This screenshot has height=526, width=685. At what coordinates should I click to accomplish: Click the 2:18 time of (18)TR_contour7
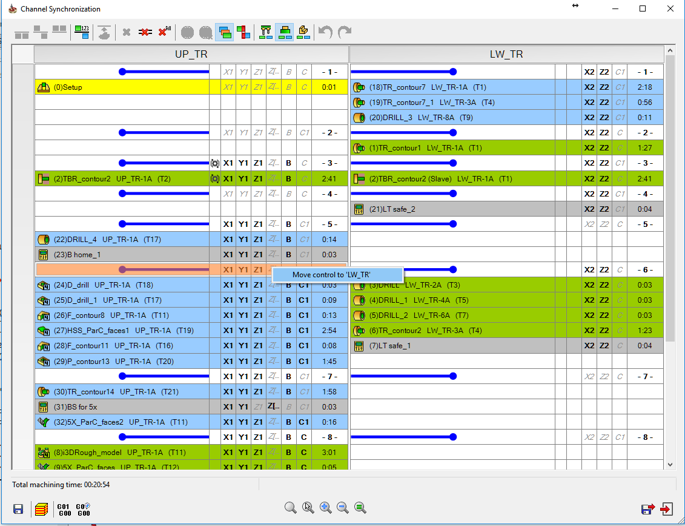[x=645, y=87]
